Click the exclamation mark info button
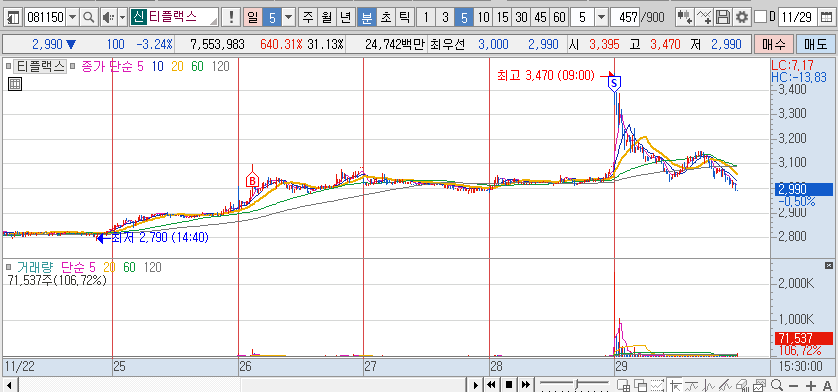This screenshot has width=838, height=392. click(231, 18)
